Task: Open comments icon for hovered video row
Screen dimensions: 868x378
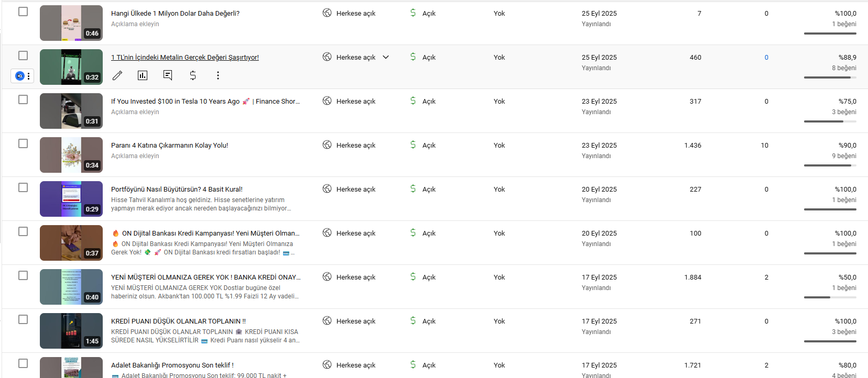Action: (x=168, y=75)
